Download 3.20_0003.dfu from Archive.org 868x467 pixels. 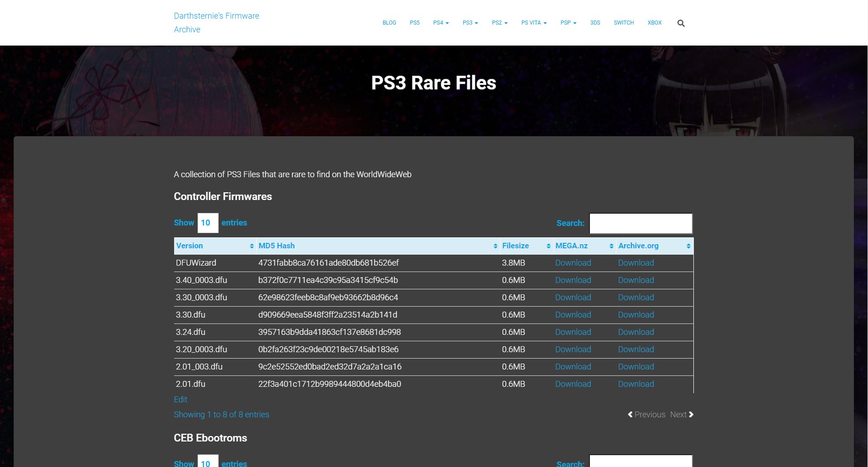coord(636,349)
